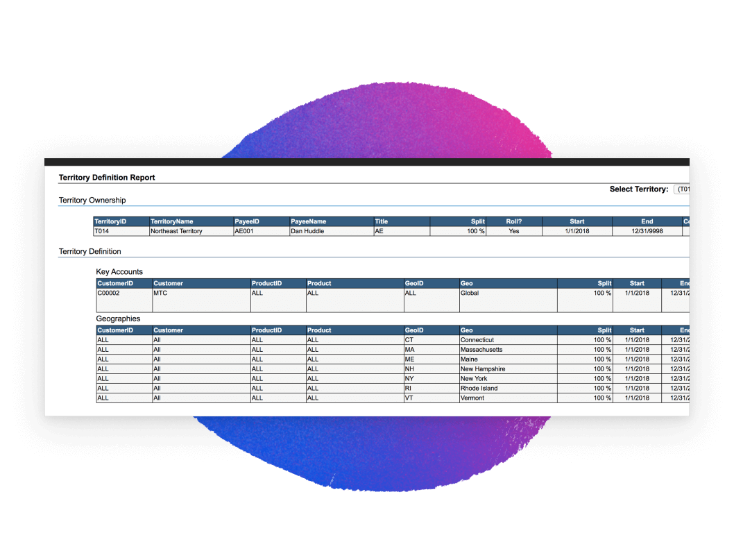Select the "New York" geo cell
Viewport: 734px width, 560px height.
[x=509, y=379]
